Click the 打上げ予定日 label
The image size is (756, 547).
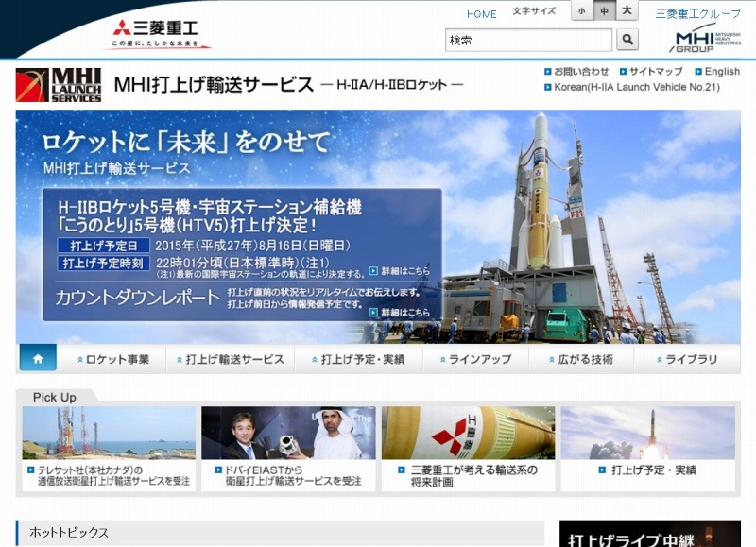pyautogui.click(x=104, y=246)
